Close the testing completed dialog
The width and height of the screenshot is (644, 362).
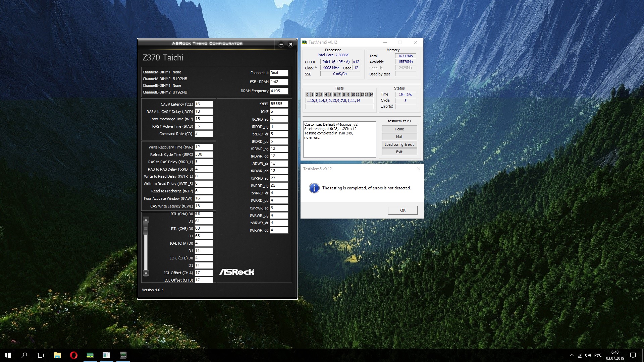[419, 169]
